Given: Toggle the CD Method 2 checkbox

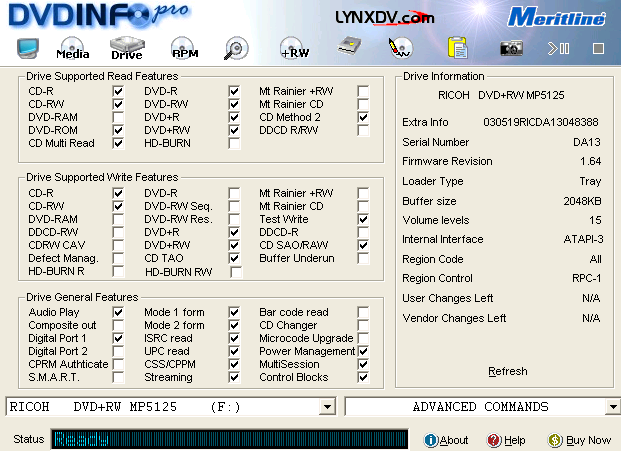Looking at the screenshot, I should [x=363, y=117].
